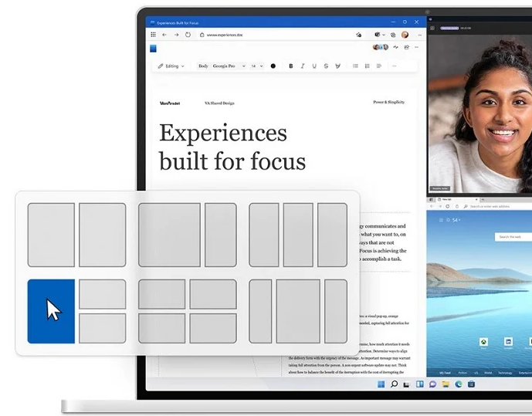
Task: Open Microsoft Edge from the taskbar
Action: [459, 384]
